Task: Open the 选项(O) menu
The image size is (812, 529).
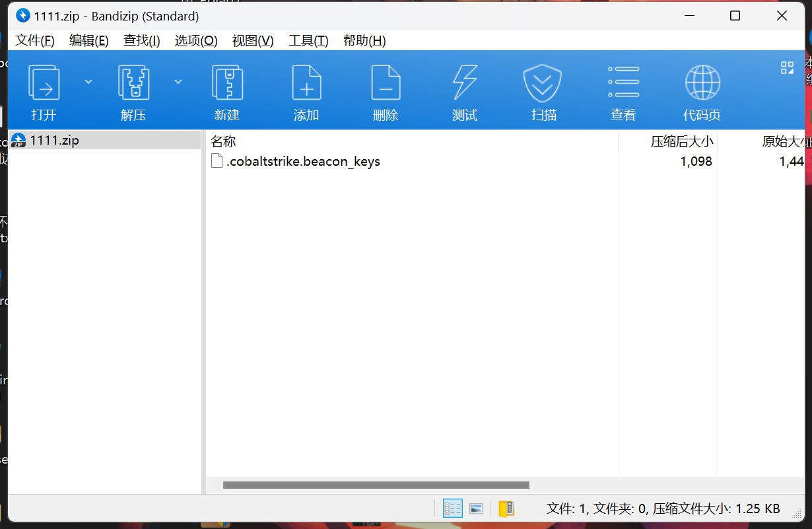Action: pos(196,40)
